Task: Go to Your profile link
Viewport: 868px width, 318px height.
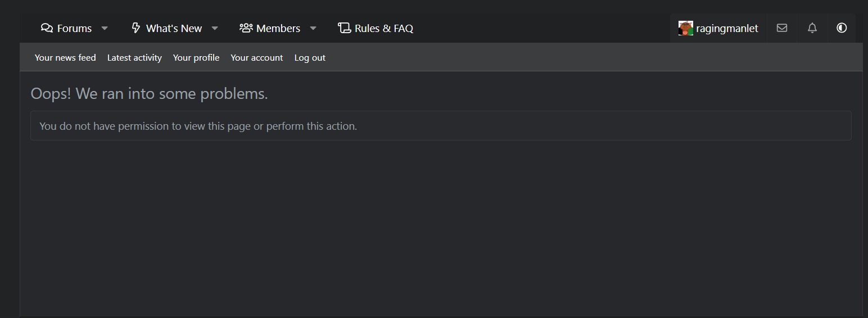Action: coord(196,58)
